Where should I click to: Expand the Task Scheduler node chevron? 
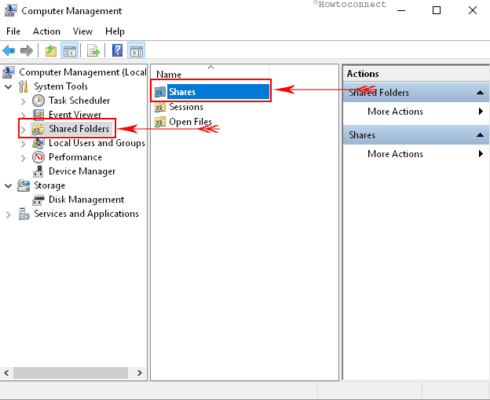pos(23,101)
